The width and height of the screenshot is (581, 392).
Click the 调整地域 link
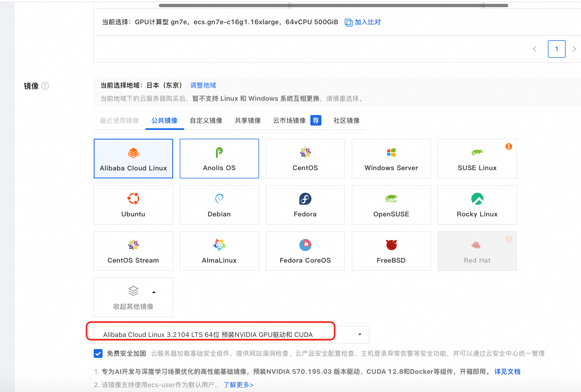coord(203,85)
